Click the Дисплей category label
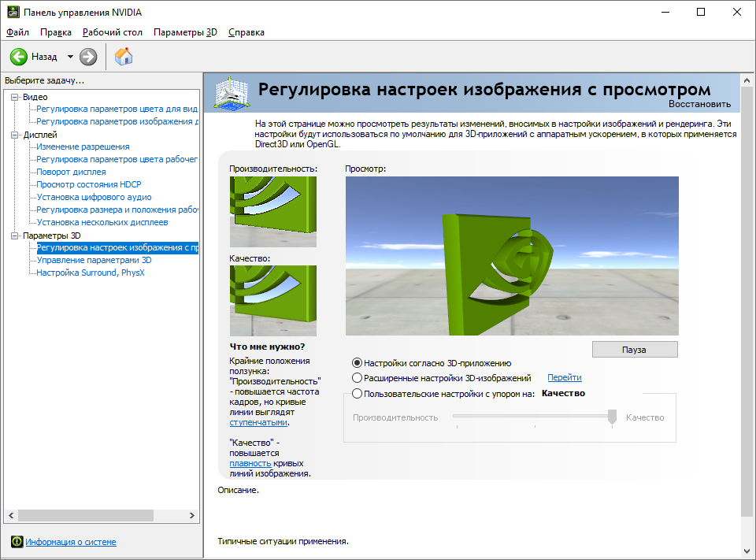756x560 pixels. [x=40, y=135]
